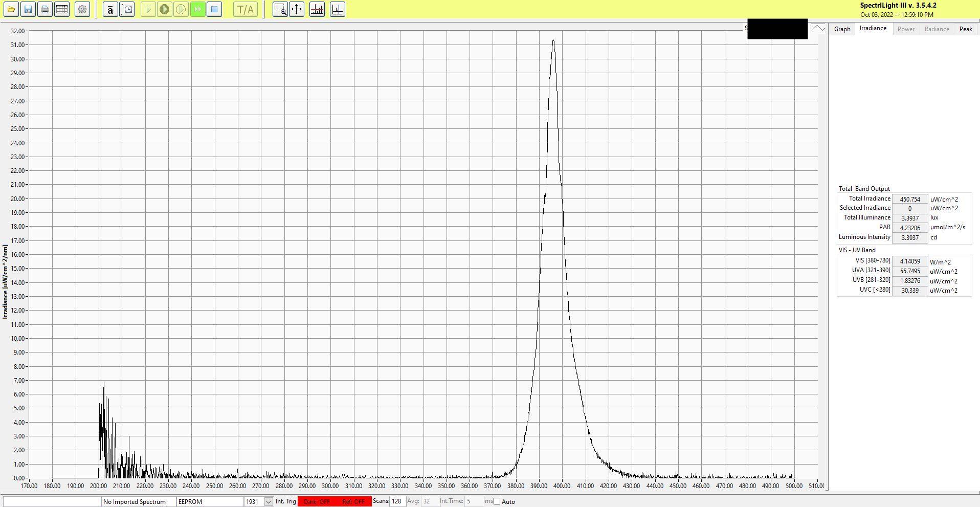The height and width of the screenshot is (507, 980).
Task: Open settings with the gear icon
Action: (82, 9)
